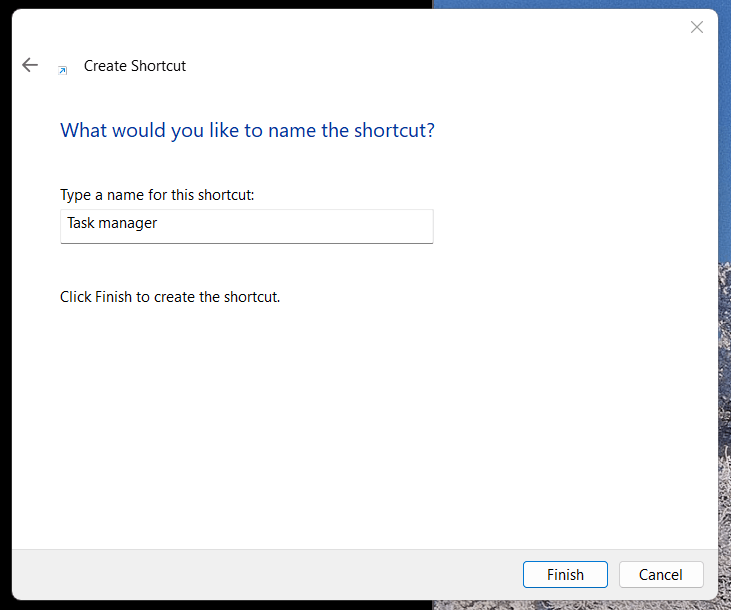The height and width of the screenshot is (610, 731).
Task: Cancel the shortcut creation
Action: (661, 575)
